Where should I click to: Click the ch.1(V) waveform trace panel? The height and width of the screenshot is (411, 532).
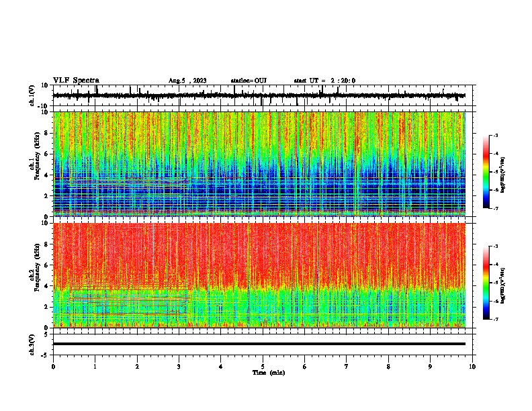point(264,95)
